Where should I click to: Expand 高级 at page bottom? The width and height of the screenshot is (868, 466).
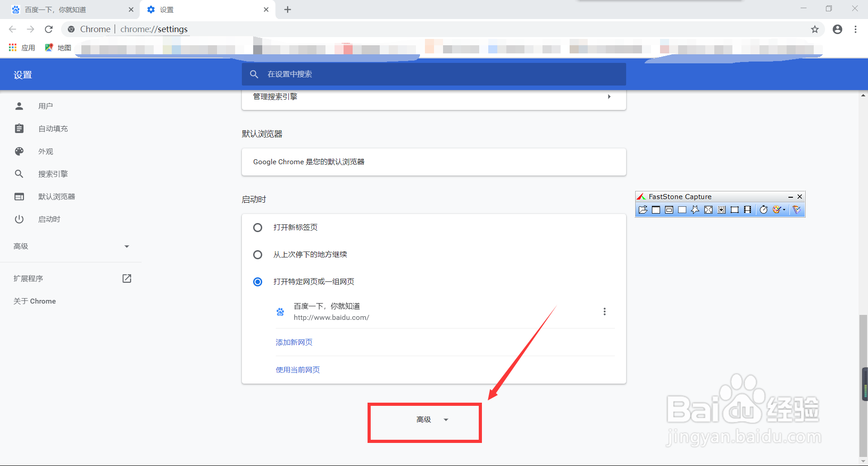[x=433, y=420]
